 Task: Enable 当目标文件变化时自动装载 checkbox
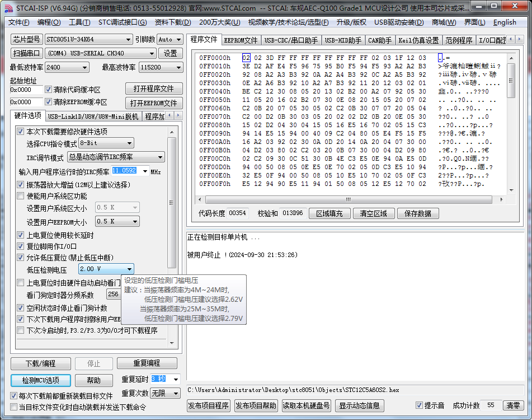(13, 407)
